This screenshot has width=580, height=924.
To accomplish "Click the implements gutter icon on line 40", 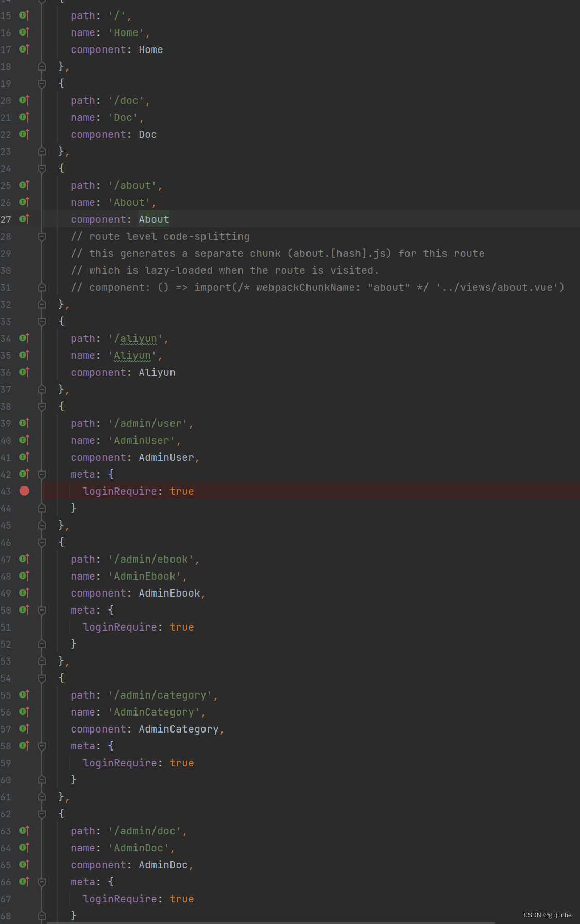I will coord(24,440).
